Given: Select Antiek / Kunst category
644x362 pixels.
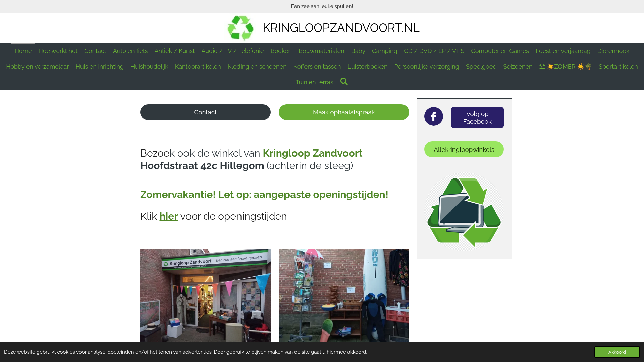Looking at the screenshot, I should 174,51.
